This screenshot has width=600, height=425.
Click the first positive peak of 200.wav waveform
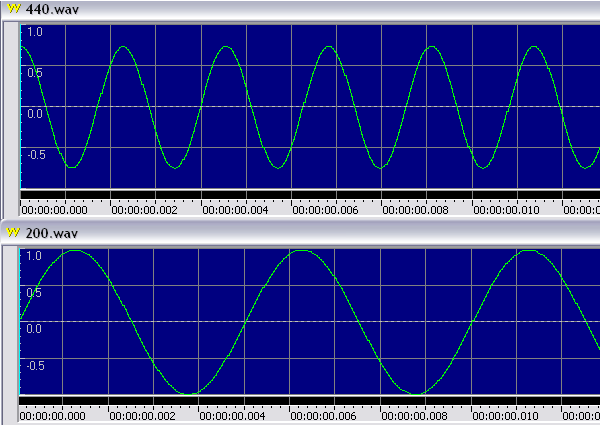76,250
